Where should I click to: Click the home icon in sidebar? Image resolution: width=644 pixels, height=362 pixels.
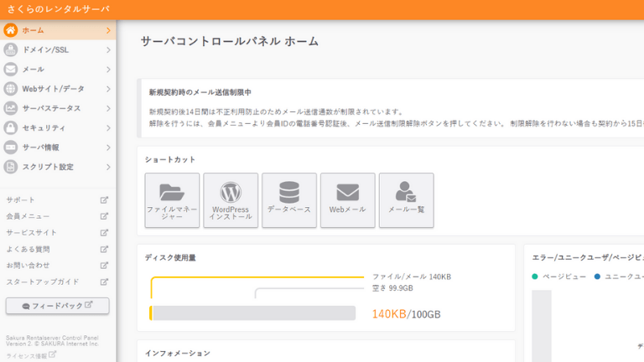coord(11,30)
